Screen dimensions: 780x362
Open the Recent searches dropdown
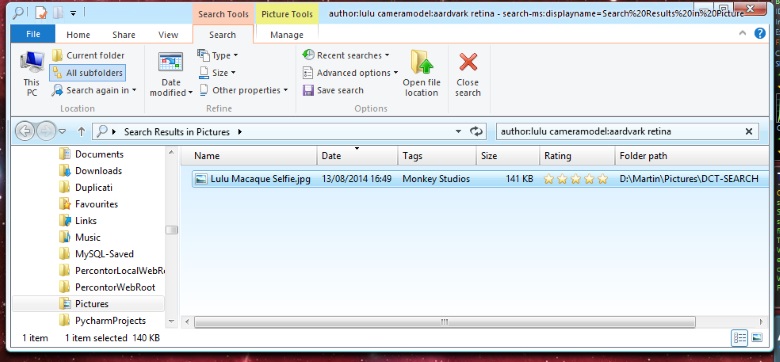tap(346, 55)
